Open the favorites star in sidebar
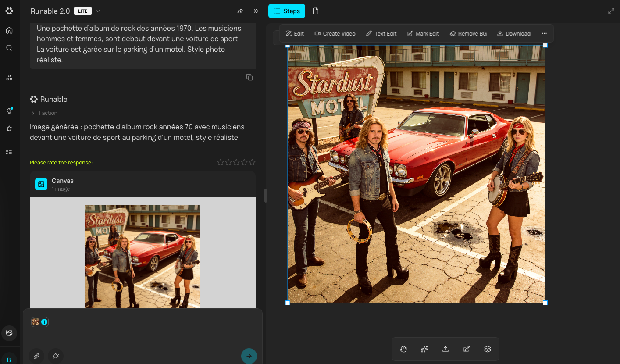The height and width of the screenshot is (364, 620). 9,128
